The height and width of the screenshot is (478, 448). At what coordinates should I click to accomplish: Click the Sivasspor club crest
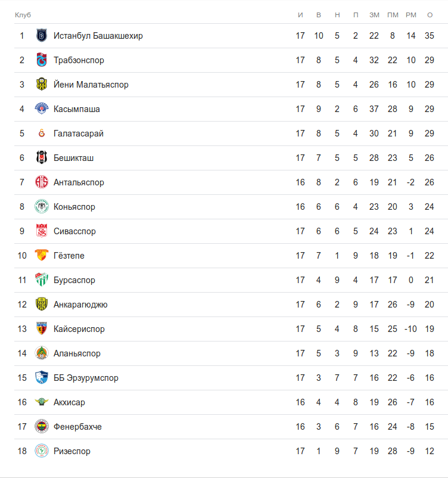tap(42, 231)
